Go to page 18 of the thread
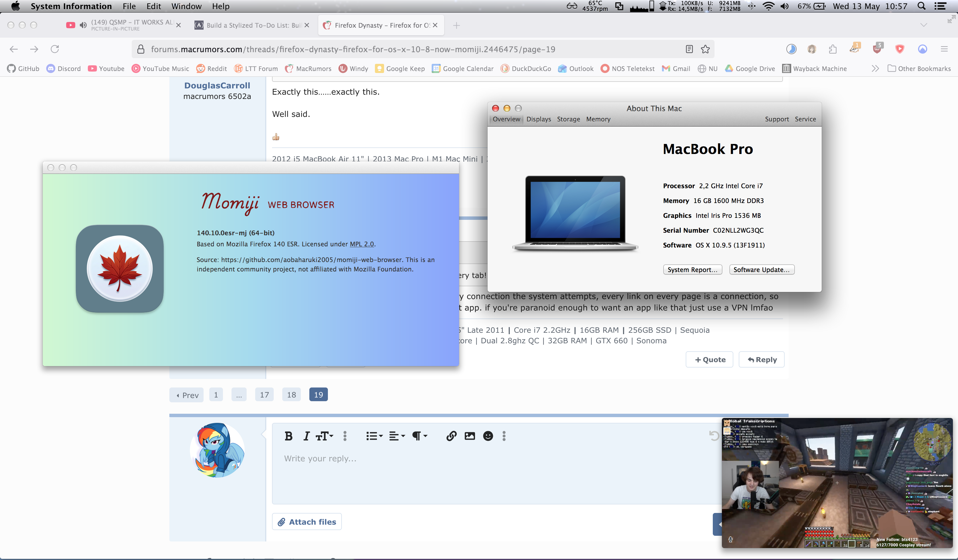958x560 pixels. (291, 395)
